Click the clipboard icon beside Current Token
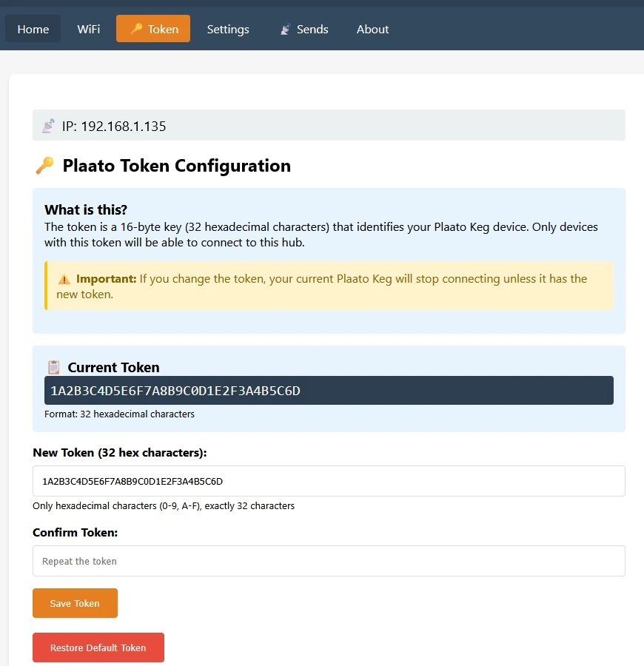644x666 pixels. [x=53, y=367]
